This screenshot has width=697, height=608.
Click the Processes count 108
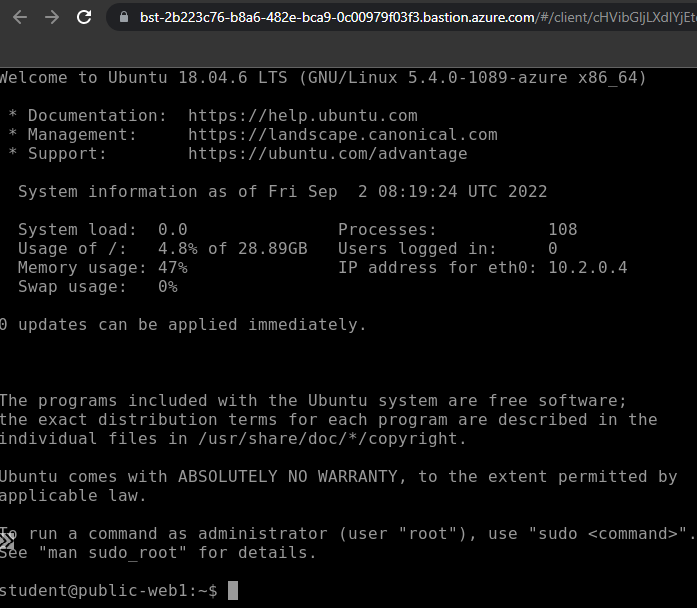562,229
